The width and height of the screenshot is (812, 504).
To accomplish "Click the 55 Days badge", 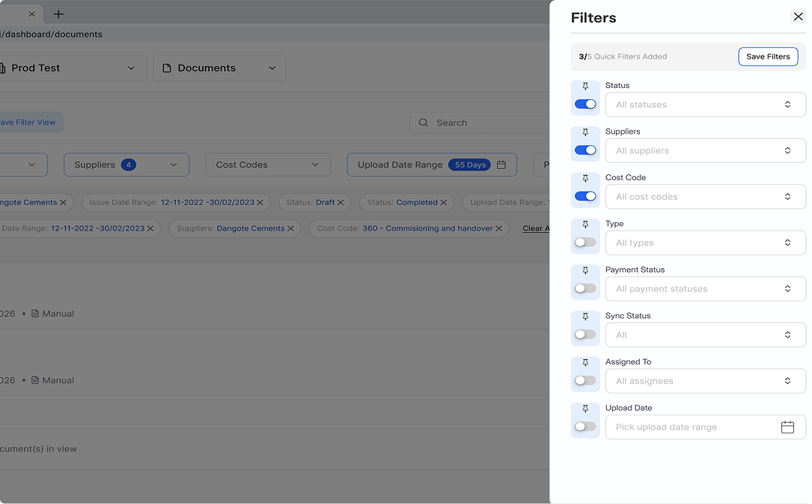I will [x=470, y=164].
